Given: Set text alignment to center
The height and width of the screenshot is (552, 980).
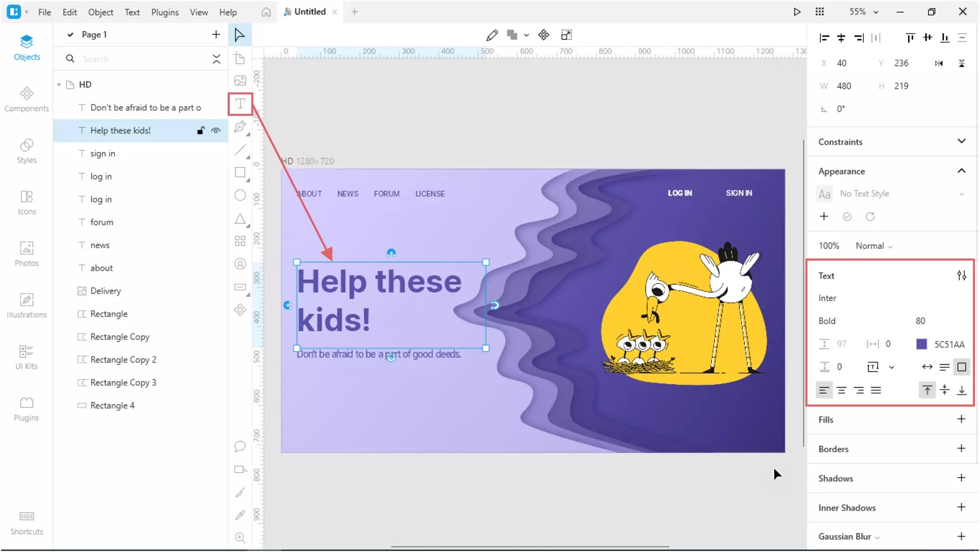Looking at the screenshot, I should point(841,391).
